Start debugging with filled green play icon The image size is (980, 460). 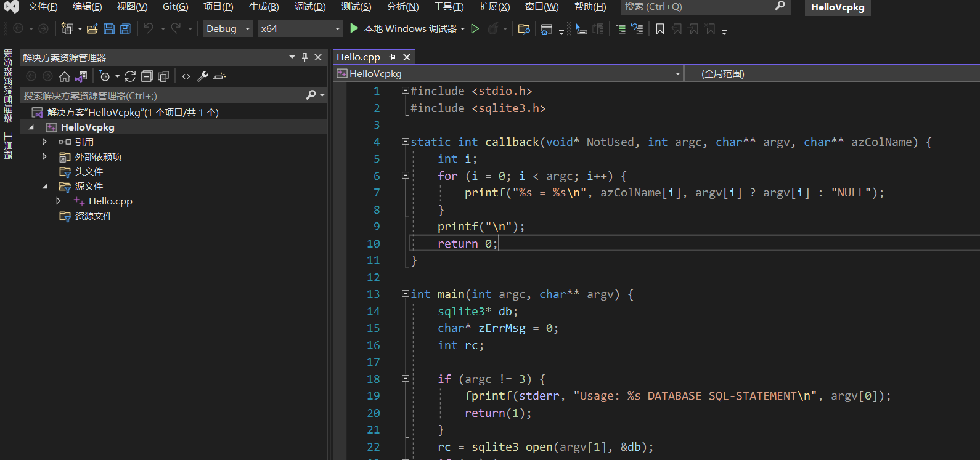coord(354,28)
